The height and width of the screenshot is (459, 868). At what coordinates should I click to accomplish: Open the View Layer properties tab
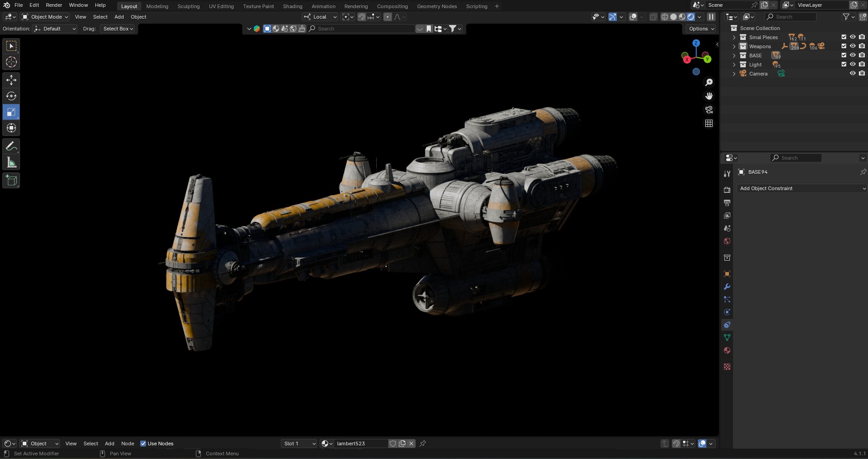727,215
